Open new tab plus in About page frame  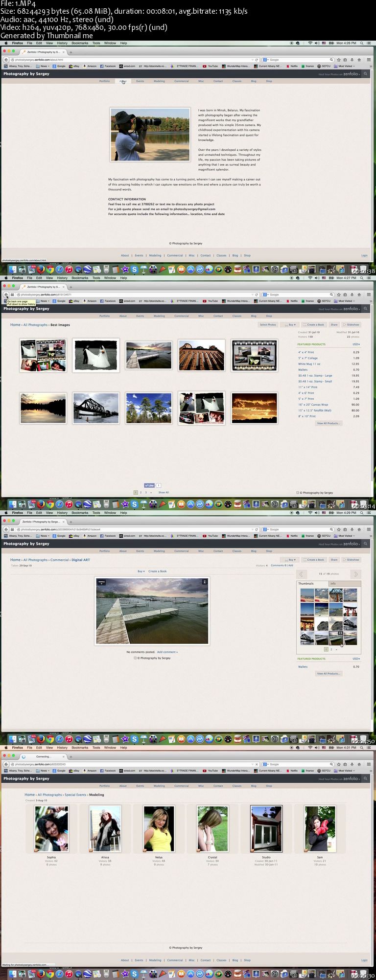click(71, 52)
